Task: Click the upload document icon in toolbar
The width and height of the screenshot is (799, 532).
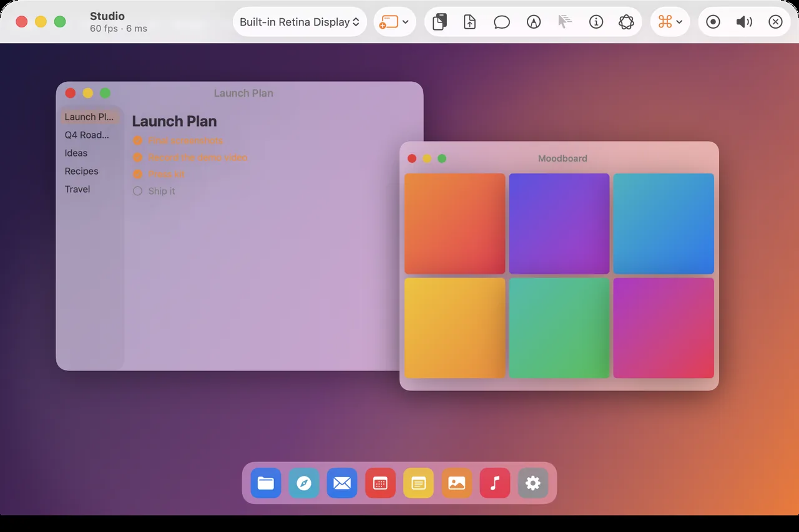Action: [470, 22]
